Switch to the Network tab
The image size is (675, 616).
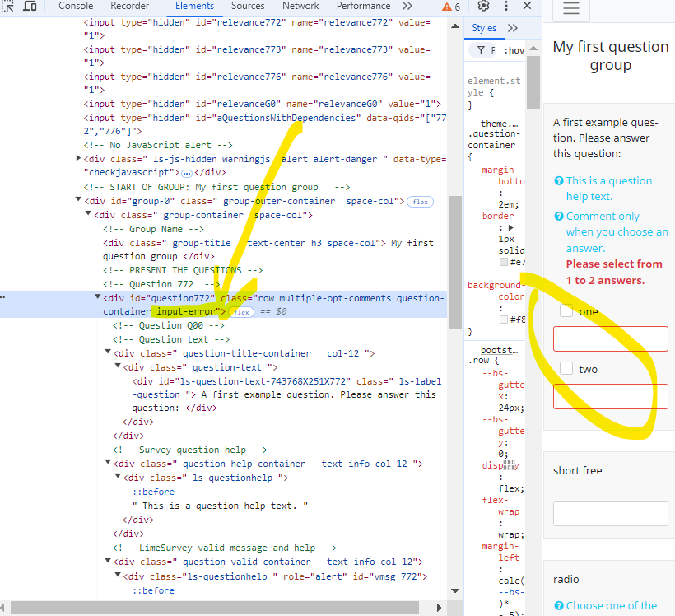tap(300, 6)
